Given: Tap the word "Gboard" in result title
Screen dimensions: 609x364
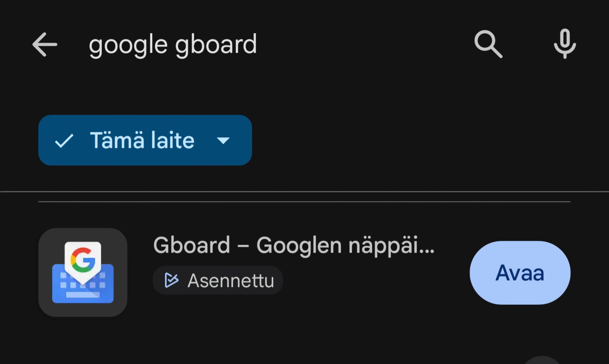Looking at the screenshot, I should (191, 245).
